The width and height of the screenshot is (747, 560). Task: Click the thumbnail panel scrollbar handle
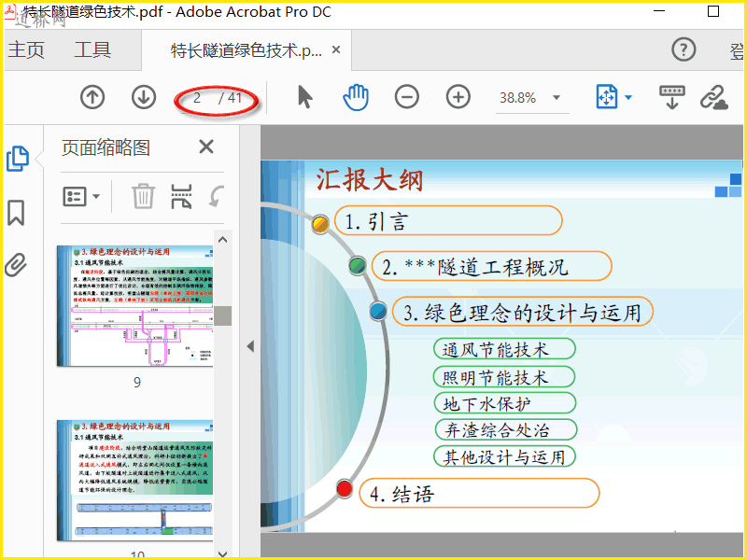[x=222, y=315]
